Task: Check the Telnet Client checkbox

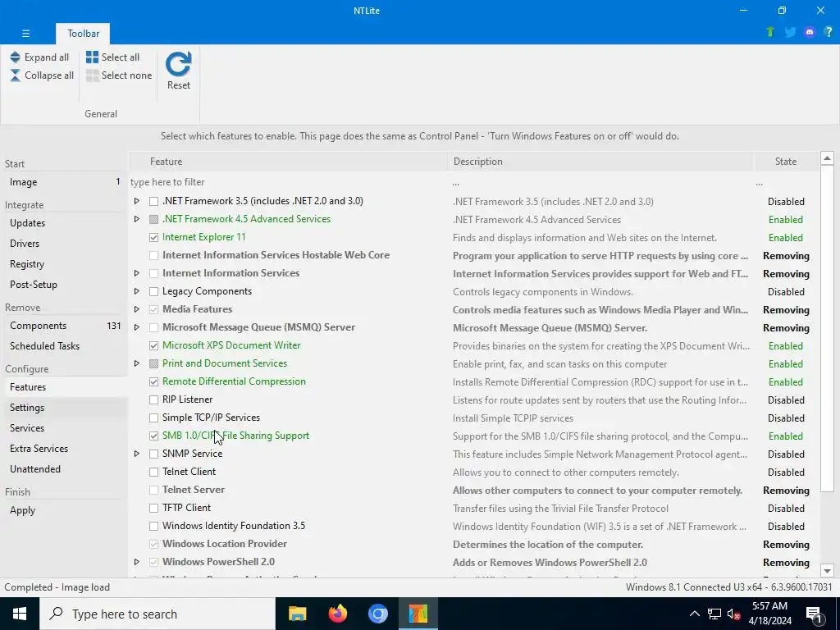Action: pyautogui.click(x=153, y=472)
